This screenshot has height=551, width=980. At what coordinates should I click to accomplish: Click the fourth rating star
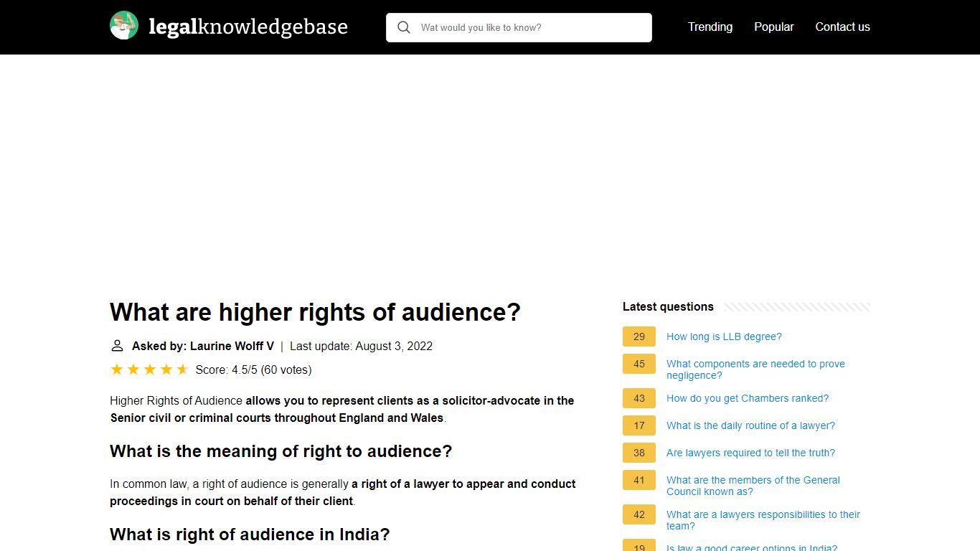(166, 369)
